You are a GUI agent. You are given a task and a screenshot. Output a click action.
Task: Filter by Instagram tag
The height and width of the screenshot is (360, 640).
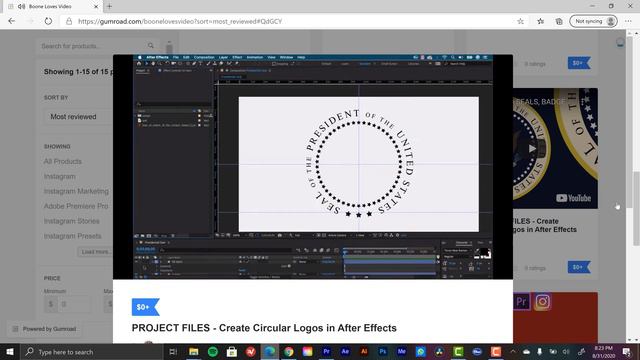pos(60,176)
